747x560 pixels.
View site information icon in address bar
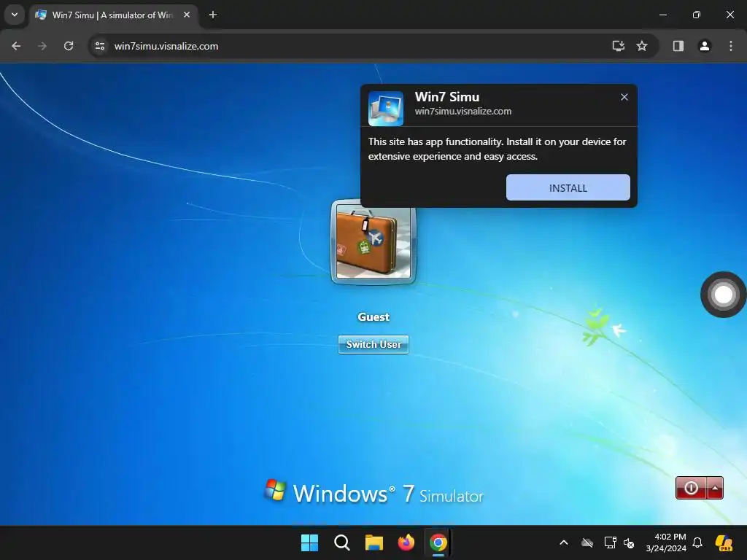[100, 46]
